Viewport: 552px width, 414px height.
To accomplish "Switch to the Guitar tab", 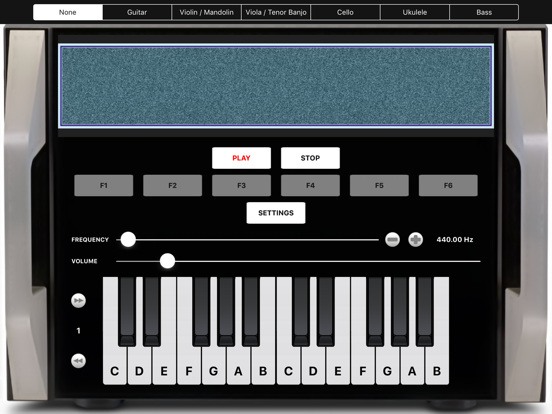I will [137, 12].
